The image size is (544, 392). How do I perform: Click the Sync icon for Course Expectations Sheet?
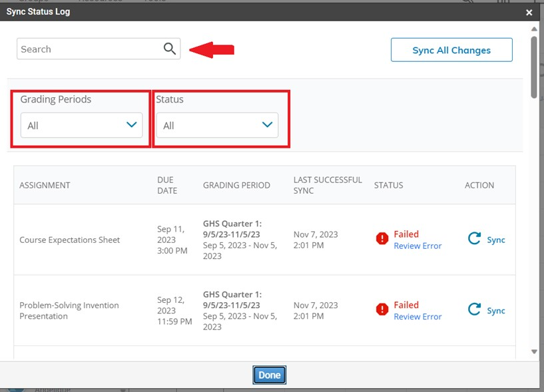[475, 239]
